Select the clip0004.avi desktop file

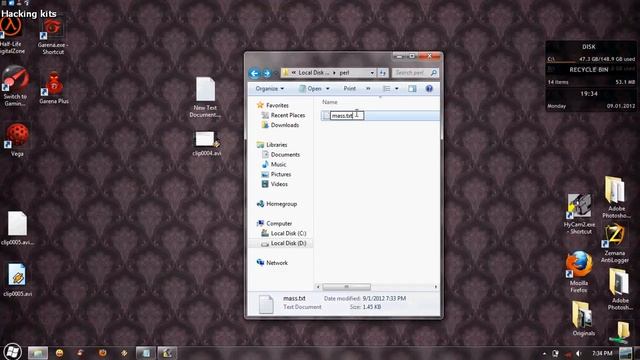(x=207, y=143)
